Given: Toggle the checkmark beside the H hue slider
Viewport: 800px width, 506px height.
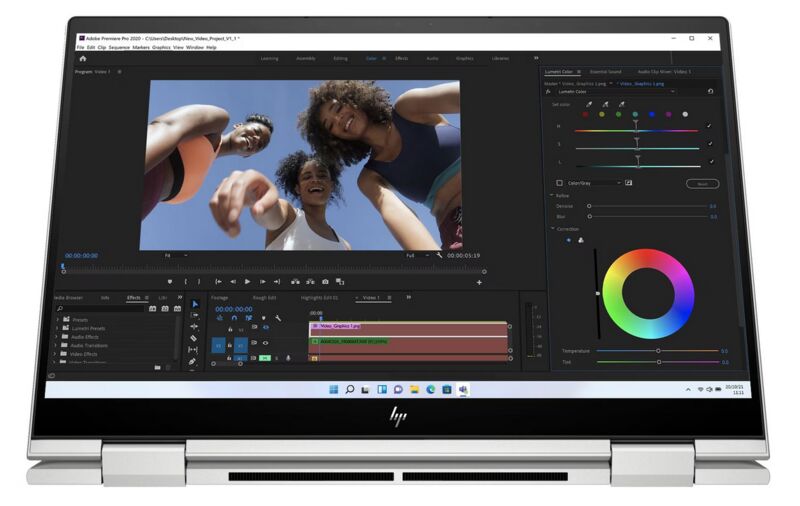Looking at the screenshot, I should pos(709,126).
